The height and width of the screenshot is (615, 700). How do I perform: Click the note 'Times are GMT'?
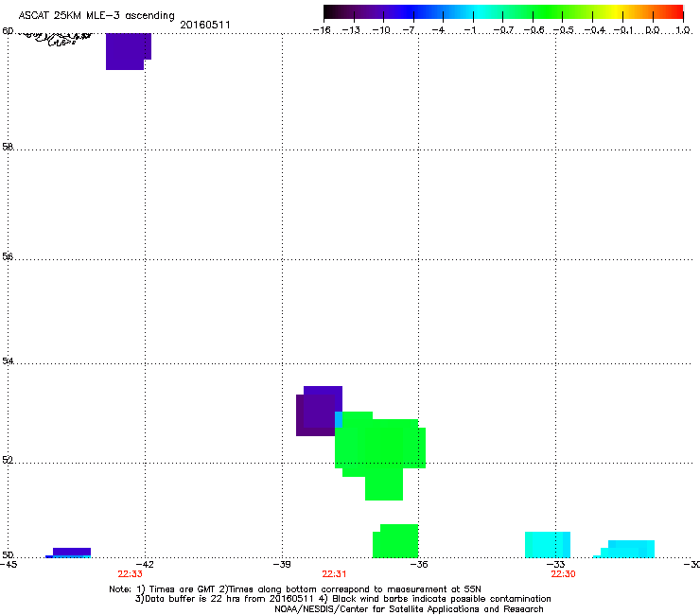[x=183, y=589]
